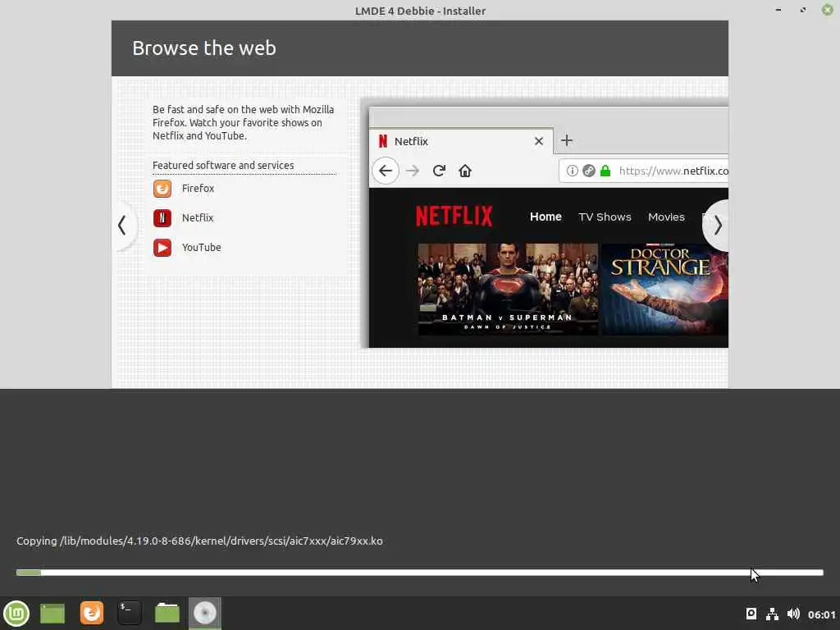The image size is (840, 630).
Task: Click the browser reload icon in slide
Action: tap(440, 171)
